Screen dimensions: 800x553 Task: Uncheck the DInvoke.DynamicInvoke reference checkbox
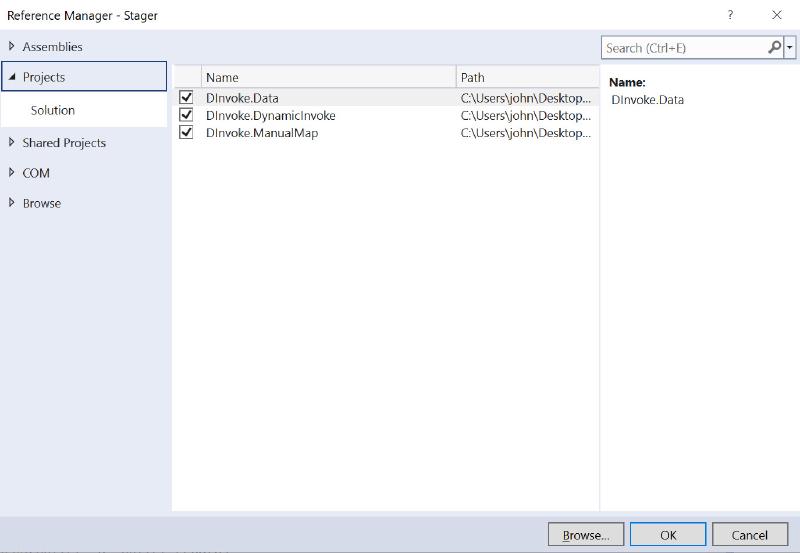click(x=186, y=115)
